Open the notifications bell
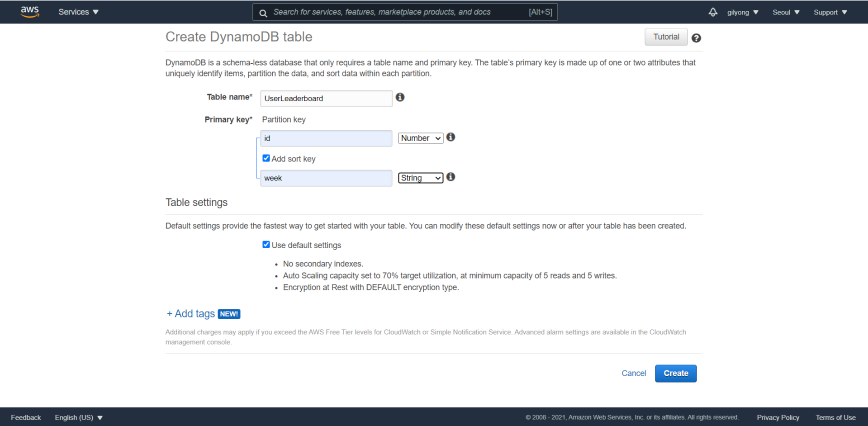The height and width of the screenshot is (426, 868). pos(713,12)
